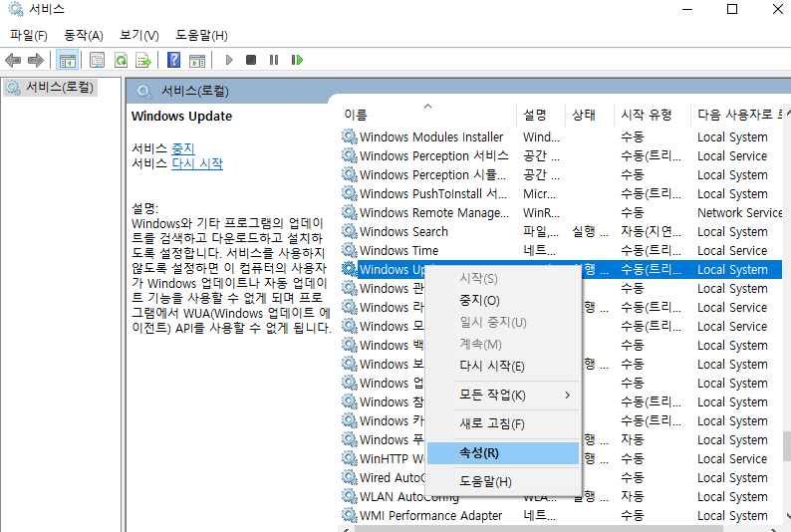Sort by the 이름 column header
The height and width of the screenshot is (532, 791).
click(x=427, y=115)
